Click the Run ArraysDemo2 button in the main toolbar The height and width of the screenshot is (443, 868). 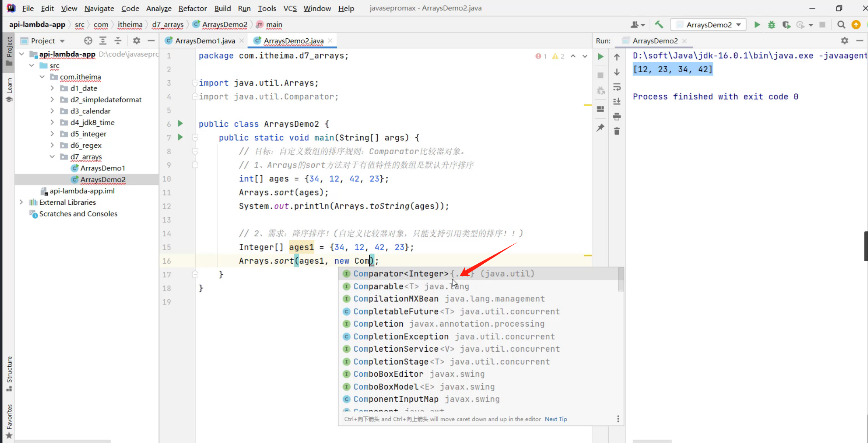pos(757,25)
